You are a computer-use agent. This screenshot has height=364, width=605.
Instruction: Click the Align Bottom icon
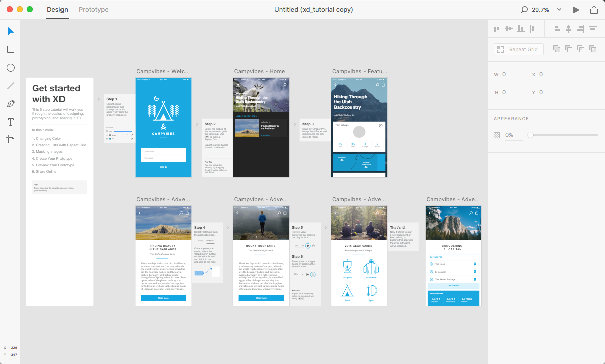point(521,29)
